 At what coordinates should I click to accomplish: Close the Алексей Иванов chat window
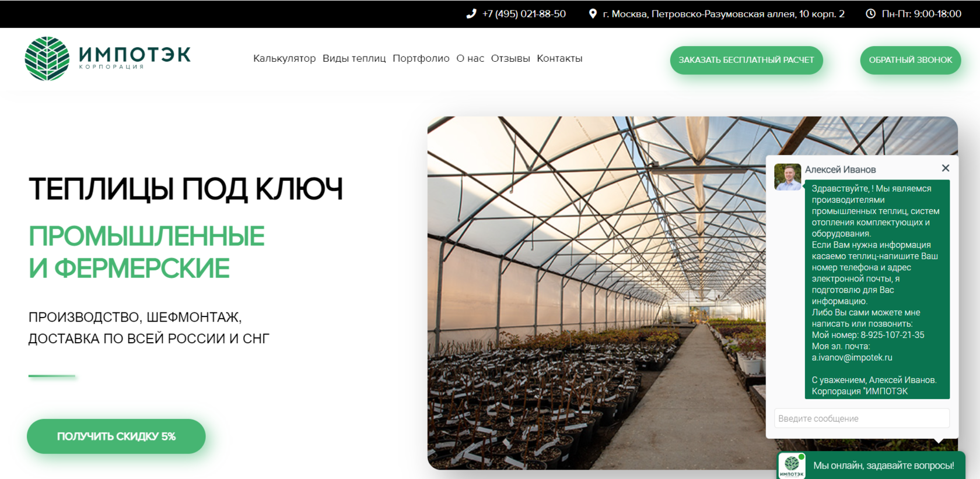coord(946,168)
